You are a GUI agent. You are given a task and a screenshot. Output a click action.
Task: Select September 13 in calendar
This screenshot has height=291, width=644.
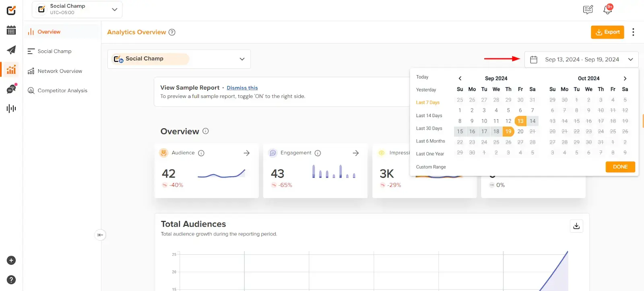click(520, 121)
